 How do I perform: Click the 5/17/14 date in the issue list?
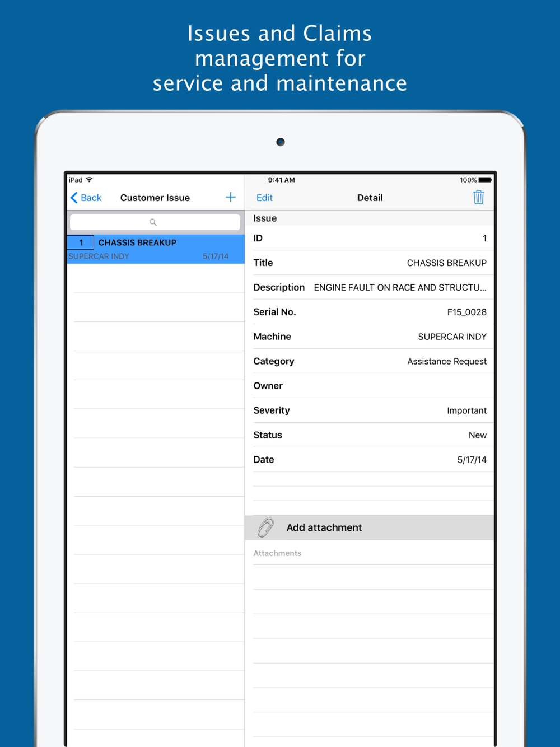point(216,256)
